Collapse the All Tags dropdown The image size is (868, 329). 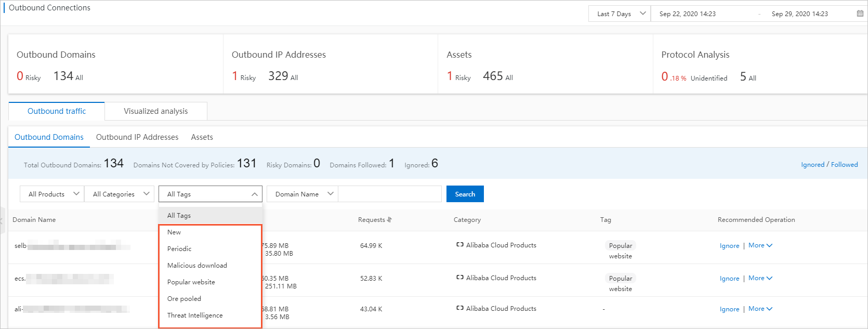[x=211, y=194]
